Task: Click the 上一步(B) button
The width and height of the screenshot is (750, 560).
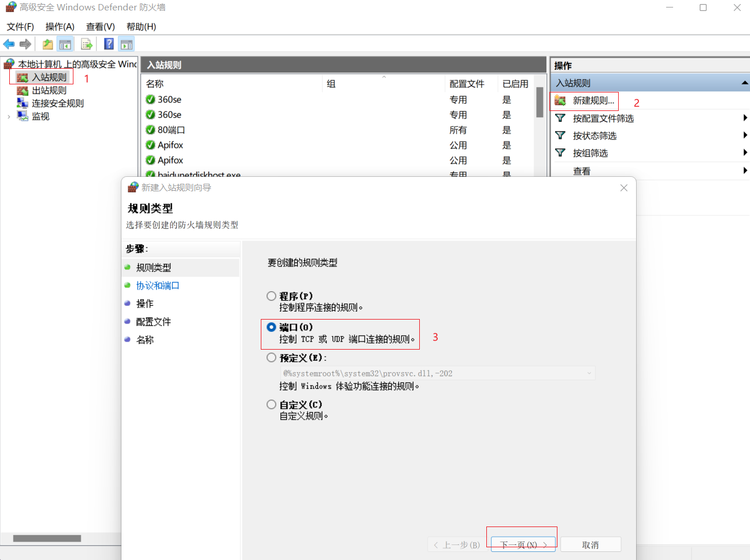Action: pos(457,544)
